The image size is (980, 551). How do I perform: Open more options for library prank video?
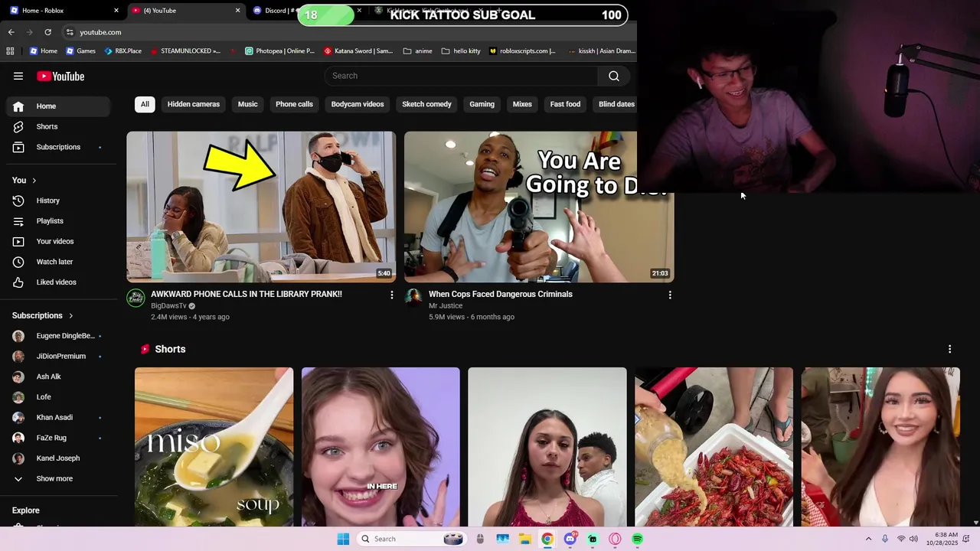[x=392, y=295]
